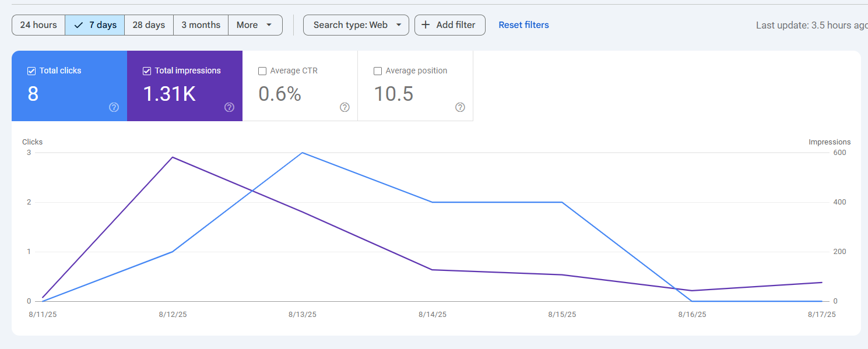Uncheck the Total impressions checkbox
This screenshot has height=349, width=868.
(x=147, y=71)
